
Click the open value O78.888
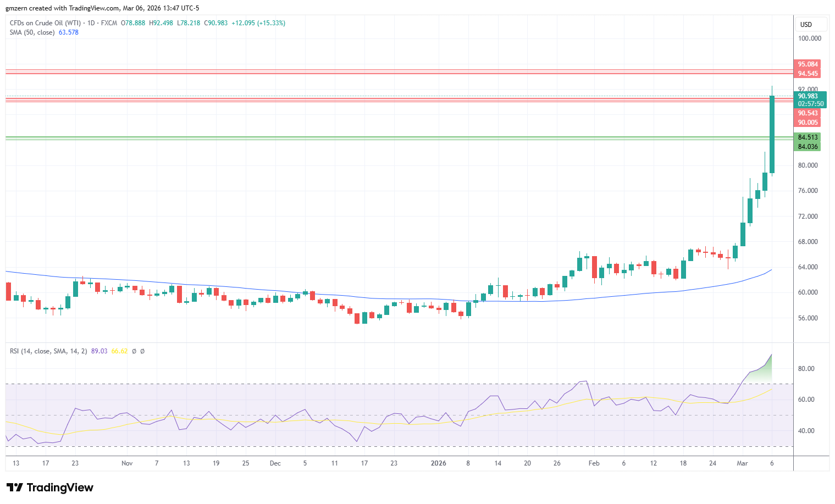tap(133, 23)
